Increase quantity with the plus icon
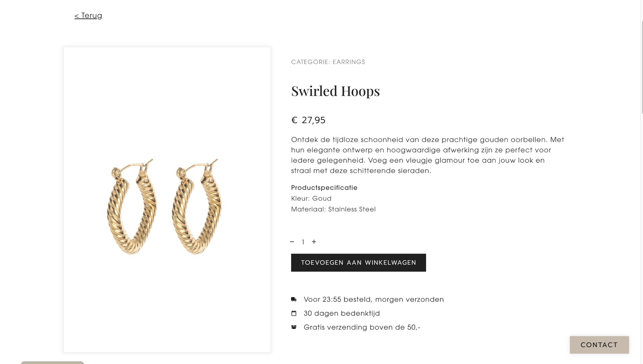 coord(314,242)
